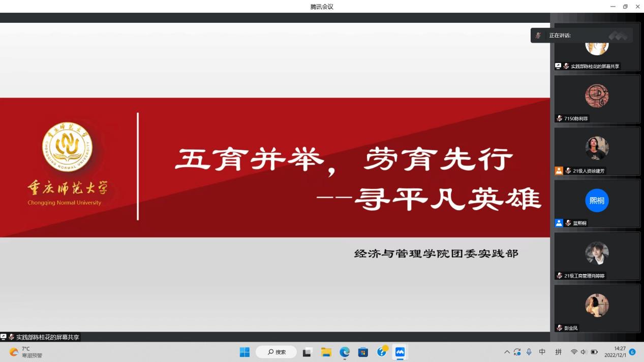
Task: Click the taskbar 搜索 search box
Action: click(276, 352)
